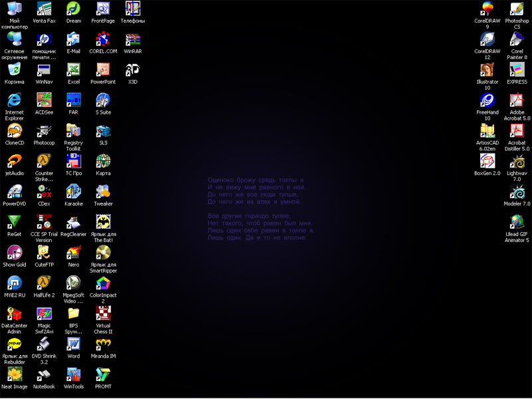The image size is (532, 399).
Task: Open the Мой компьютер desktop icon
Action: tap(14, 9)
